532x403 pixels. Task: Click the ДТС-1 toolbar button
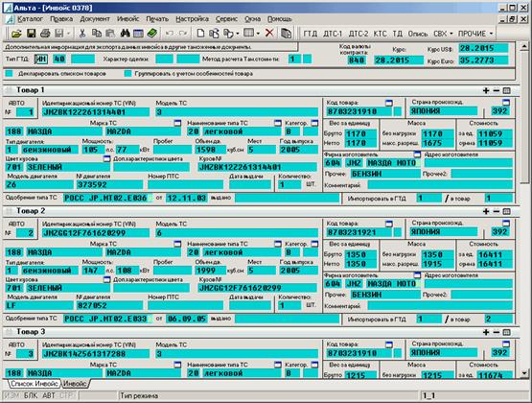click(333, 34)
